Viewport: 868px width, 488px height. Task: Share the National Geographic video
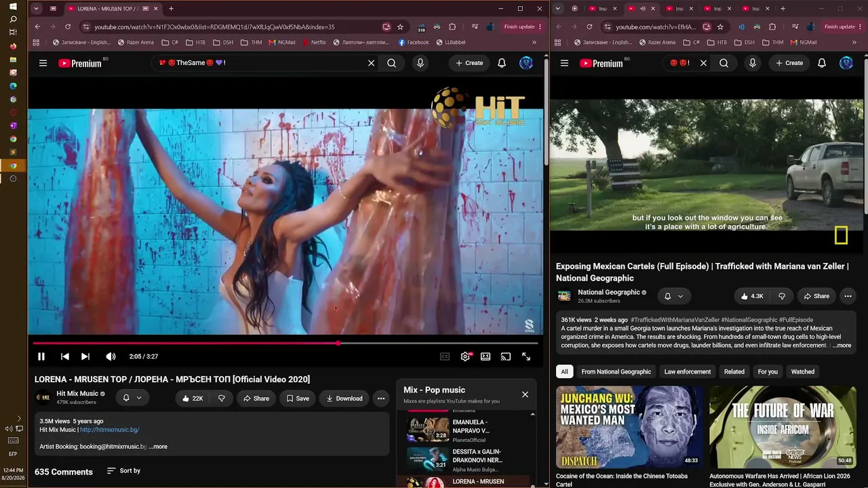click(816, 296)
